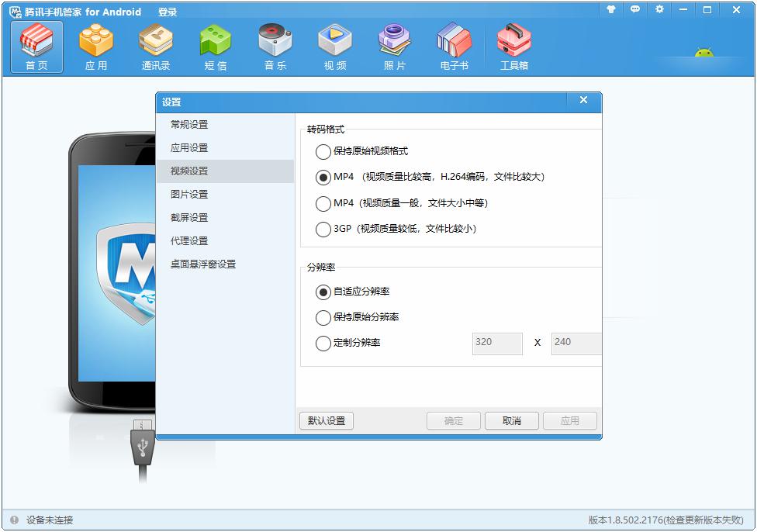The image size is (757, 532).
Task: Click 设备未连接 status text
Action: click(50, 520)
